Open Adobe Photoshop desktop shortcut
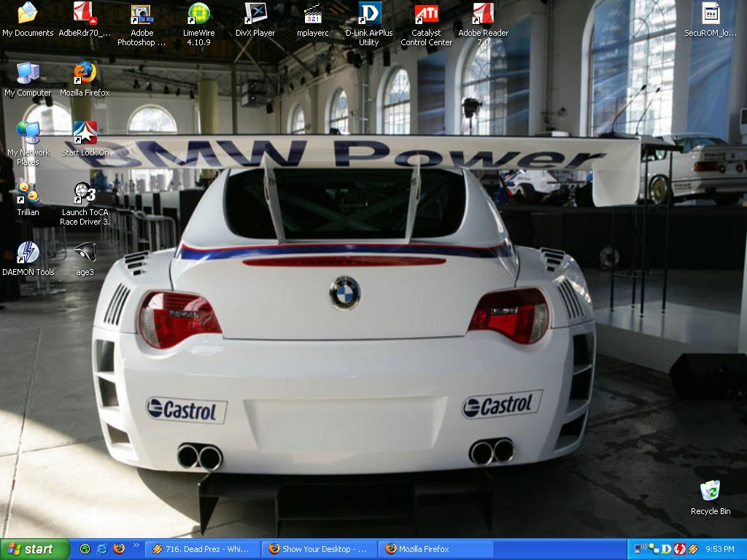 142,15
